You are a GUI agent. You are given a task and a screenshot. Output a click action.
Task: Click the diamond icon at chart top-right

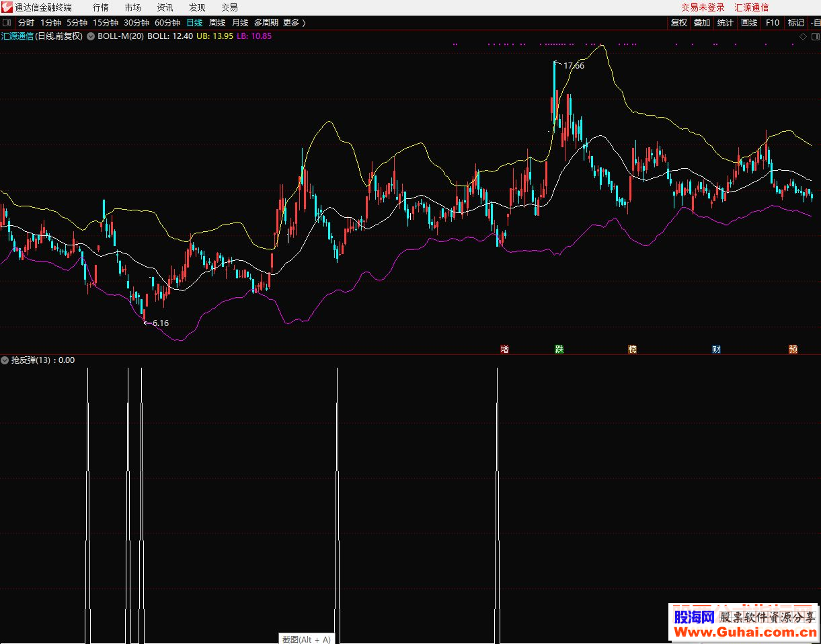click(802, 36)
